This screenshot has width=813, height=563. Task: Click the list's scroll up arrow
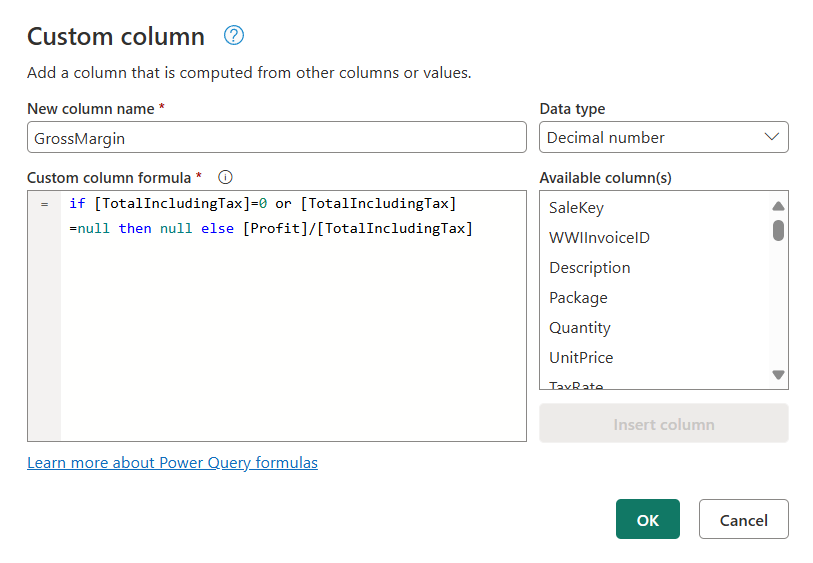pos(778,206)
